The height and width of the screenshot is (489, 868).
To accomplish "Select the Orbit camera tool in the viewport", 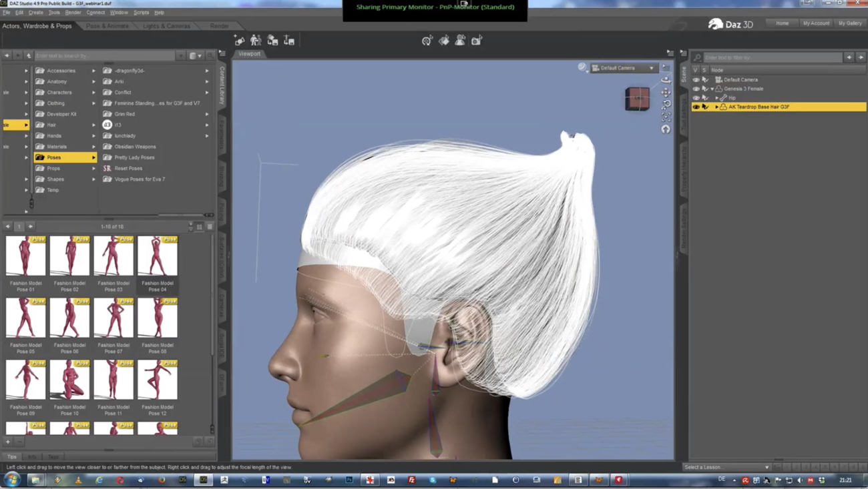I will pos(665,81).
